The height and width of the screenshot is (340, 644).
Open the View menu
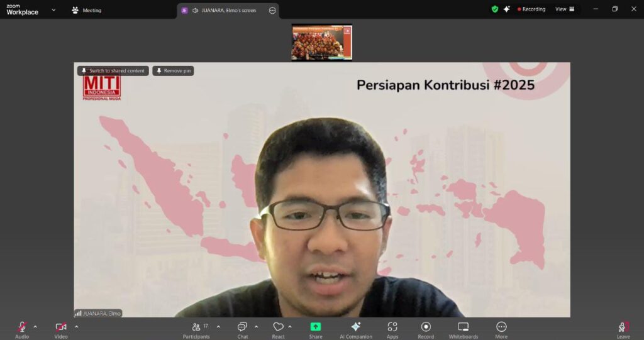coord(564,9)
